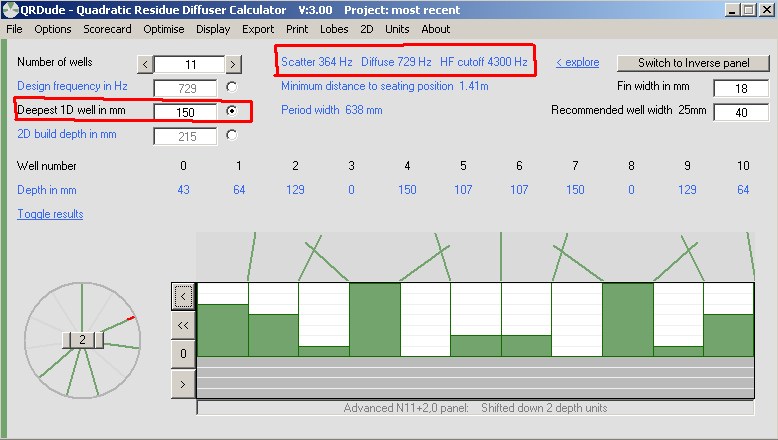Viewport: 778px width, 440px height.
Task: Close the QRDude window
Action: pyautogui.click(x=766, y=10)
